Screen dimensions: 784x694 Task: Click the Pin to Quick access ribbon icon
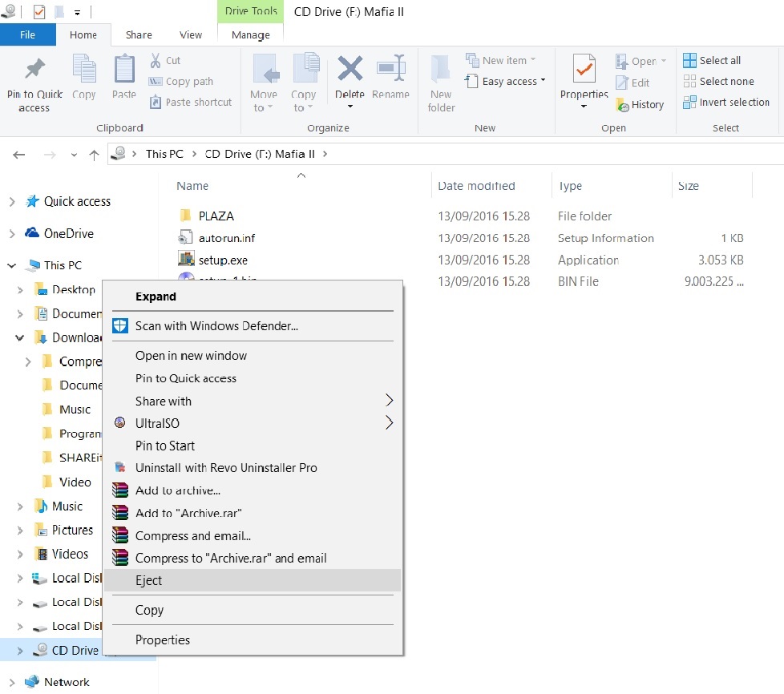click(35, 69)
